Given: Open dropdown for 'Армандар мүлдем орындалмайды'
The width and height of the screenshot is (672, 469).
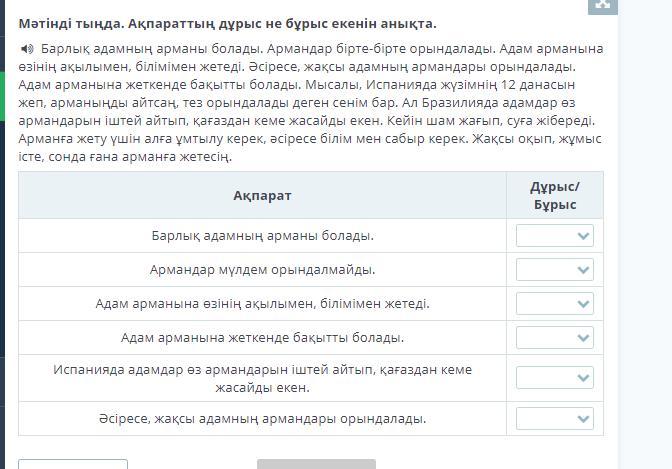Looking at the screenshot, I should [x=555, y=270].
